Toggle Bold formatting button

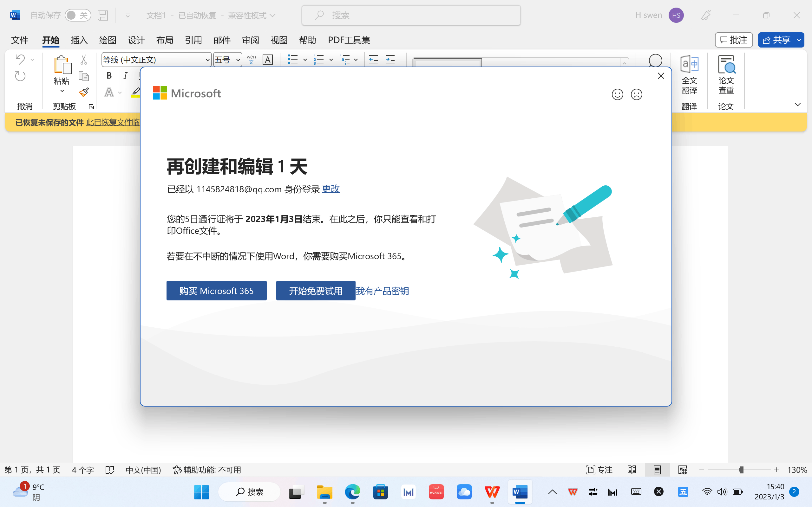pos(109,76)
